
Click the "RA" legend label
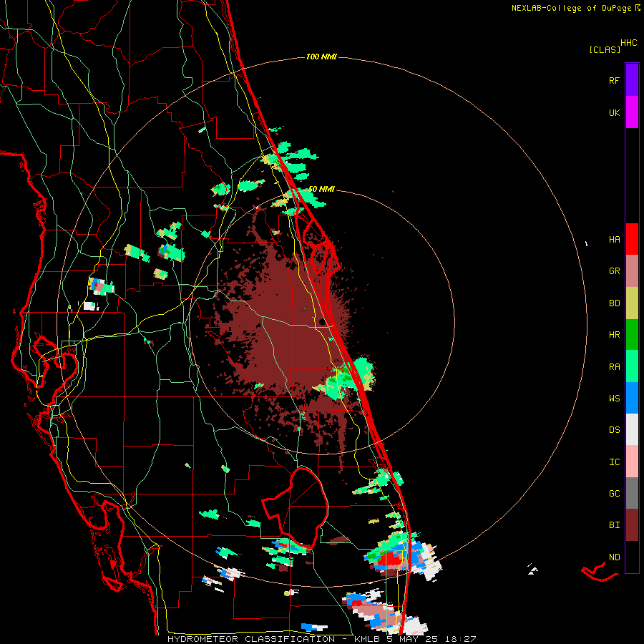click(614, 367)
